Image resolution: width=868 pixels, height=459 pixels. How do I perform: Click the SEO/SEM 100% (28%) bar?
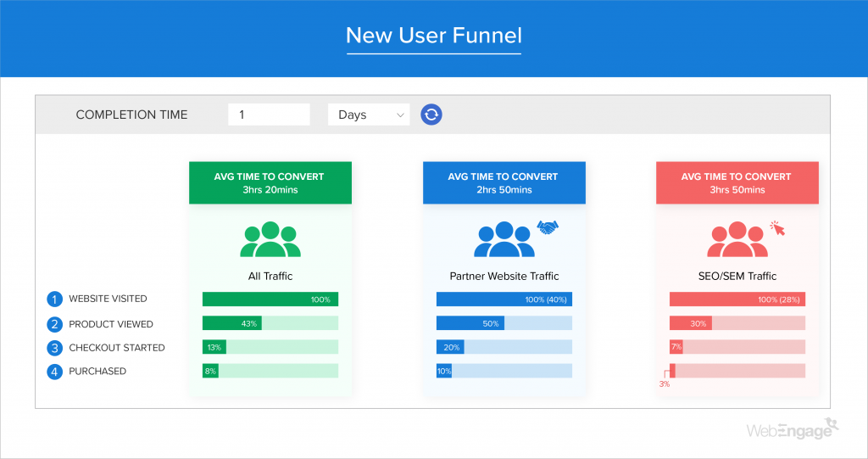point(737,299)
